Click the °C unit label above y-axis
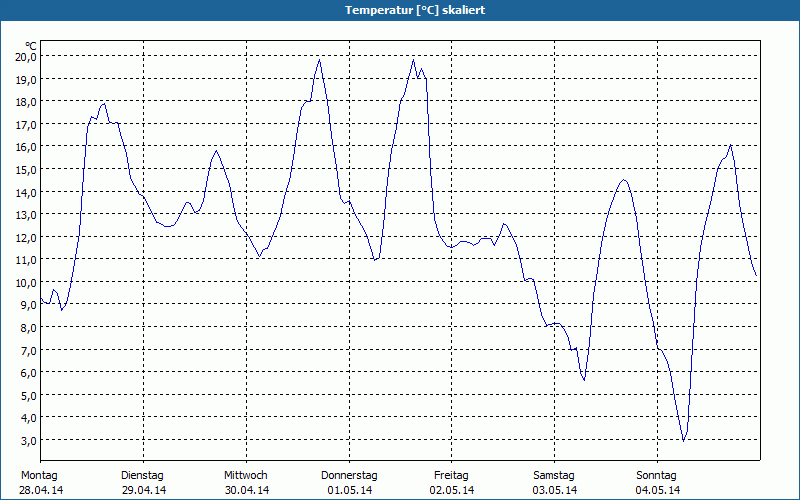This screenshot has height=500, width=800. [31, 45]
